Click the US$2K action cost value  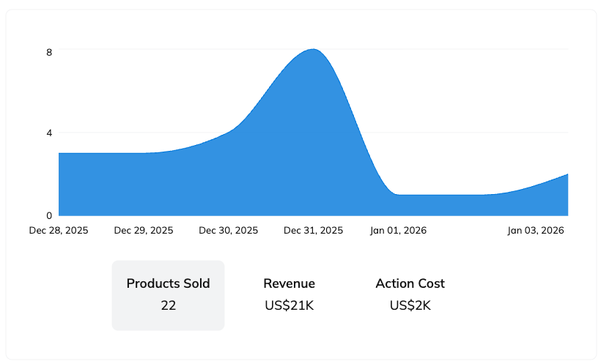coord(410,305)
